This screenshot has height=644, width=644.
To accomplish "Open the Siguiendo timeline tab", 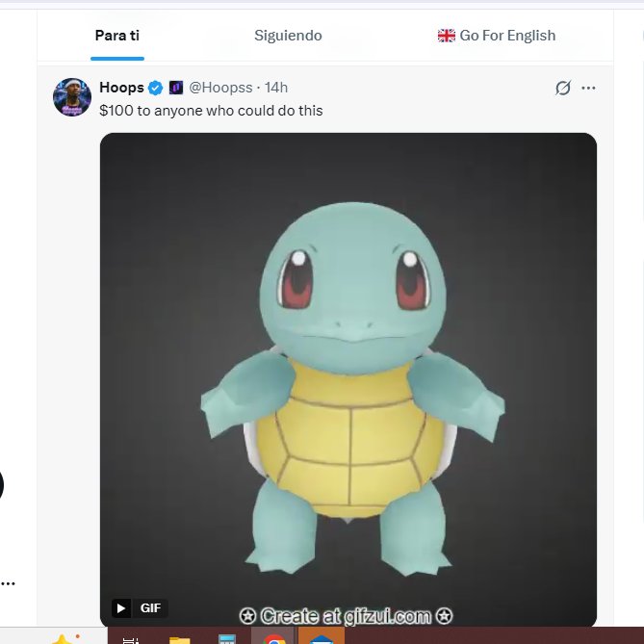I will point(288,36).
